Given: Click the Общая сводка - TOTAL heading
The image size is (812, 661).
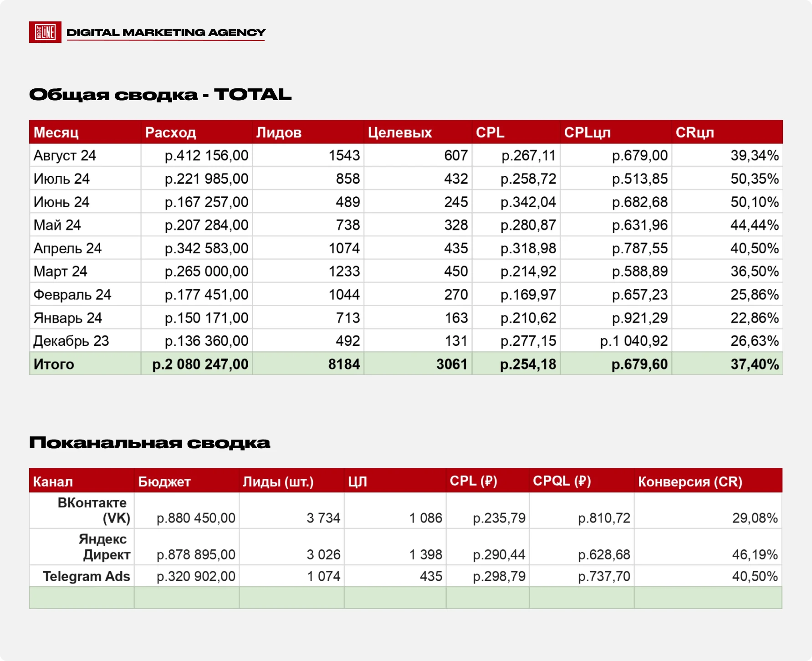Looking at the screenshot, I should (160, 95).
